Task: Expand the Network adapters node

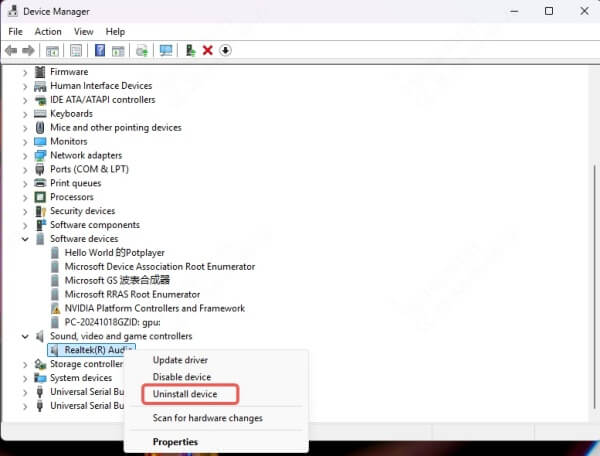Action: (x=25, y=156)
